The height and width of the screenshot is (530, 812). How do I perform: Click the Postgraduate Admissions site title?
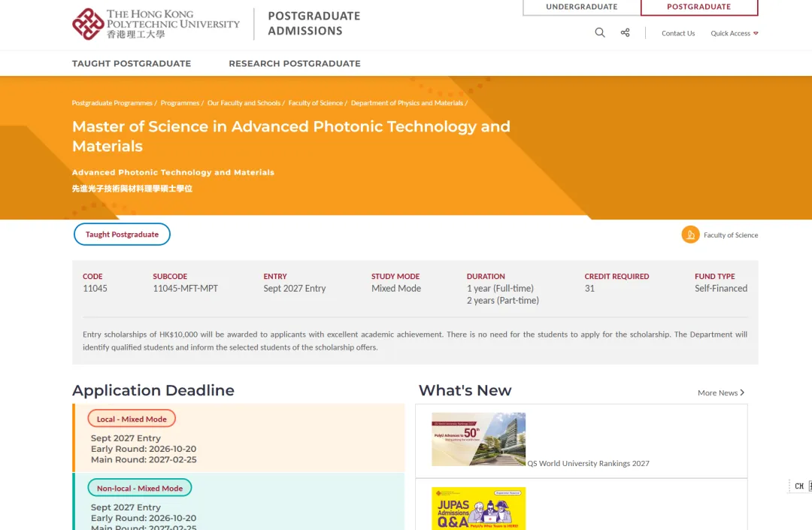tap(314, 23)
